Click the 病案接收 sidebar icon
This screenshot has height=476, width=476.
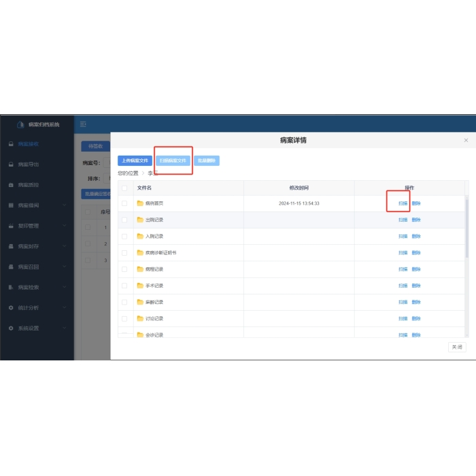click(x=11, y=144)
